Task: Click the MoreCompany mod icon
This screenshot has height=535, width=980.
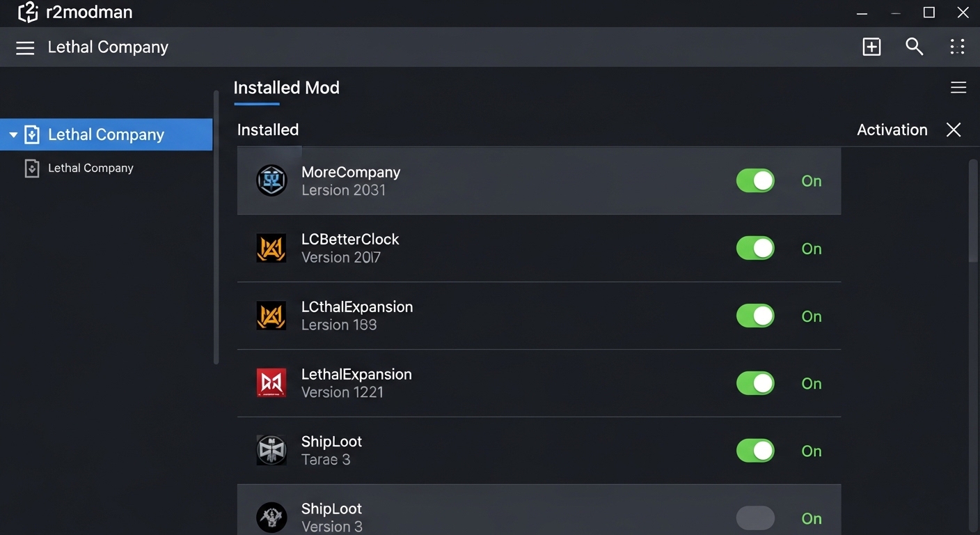Action: pos(271,180)
